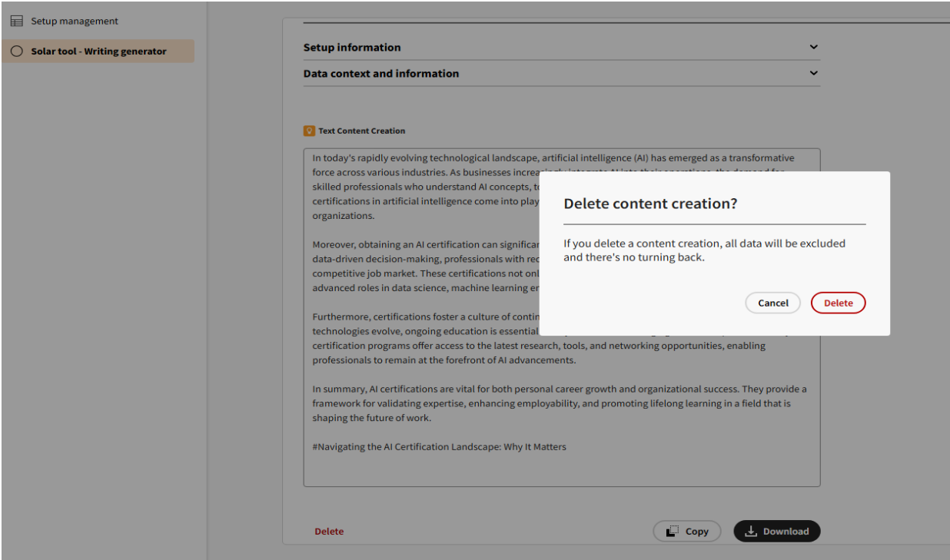The image size is (950, 560).
Task: Select the radio circle next to Writing generator
Action: tap(16, 51)
